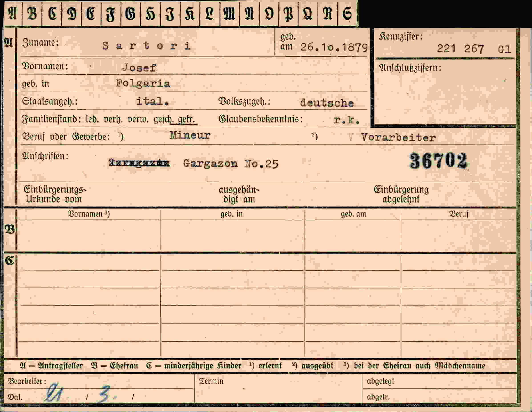Click the learned occupation 'Mineur'

click(190, 135)
